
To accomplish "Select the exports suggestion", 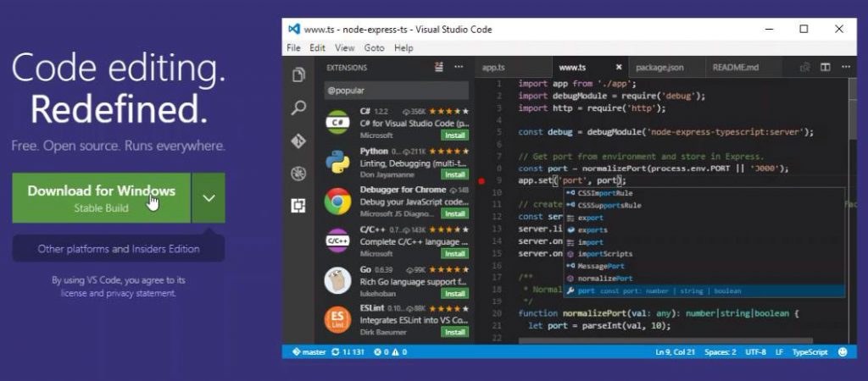I will coord(704,230).
